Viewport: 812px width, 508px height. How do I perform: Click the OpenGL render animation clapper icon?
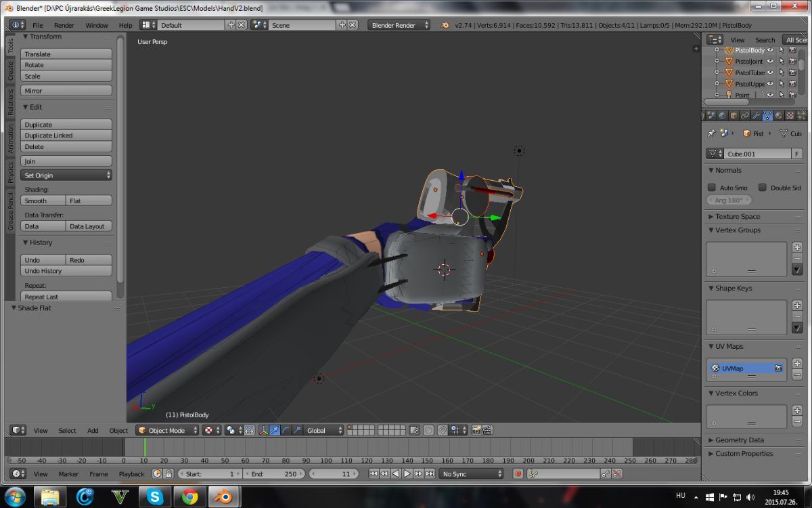(487, 430)
